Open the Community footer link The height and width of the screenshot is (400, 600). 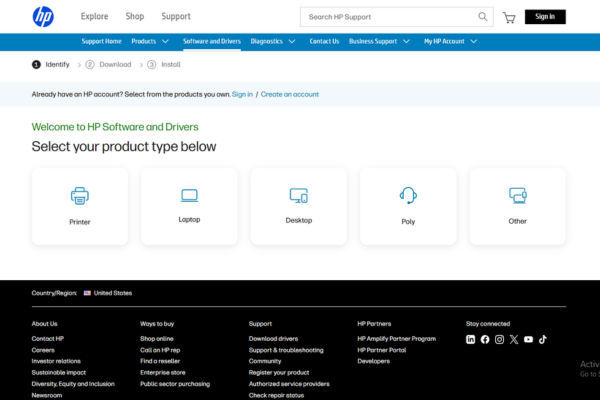(x=265, y=361)
